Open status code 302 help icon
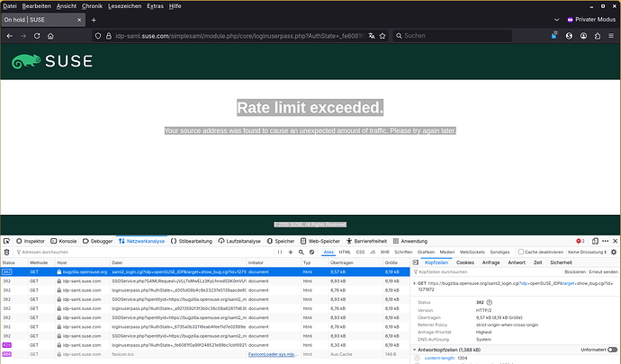This screenshot has height=364, width=621. (x=489, y=302)
